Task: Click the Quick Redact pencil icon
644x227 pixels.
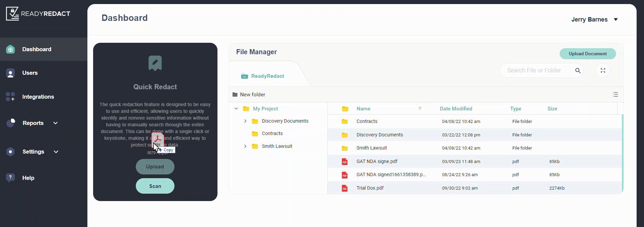Action: coord(155,63)
